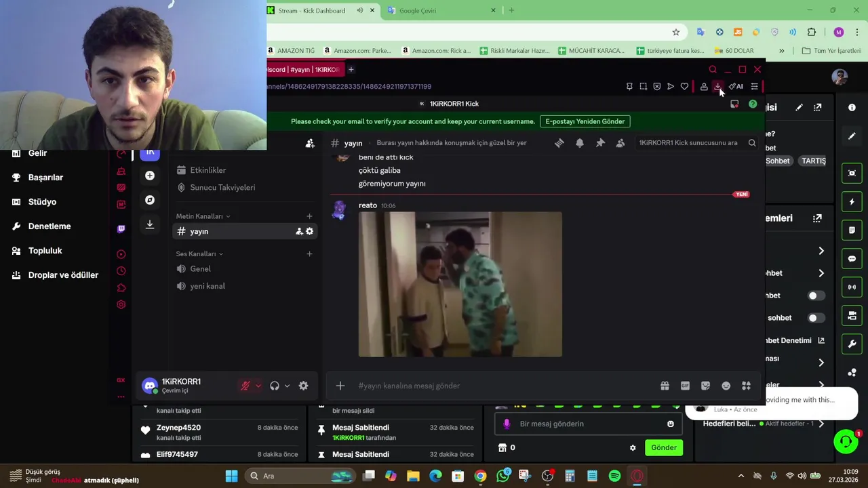Open Denetleme menu item
The image size is (868, 488).
41,226
